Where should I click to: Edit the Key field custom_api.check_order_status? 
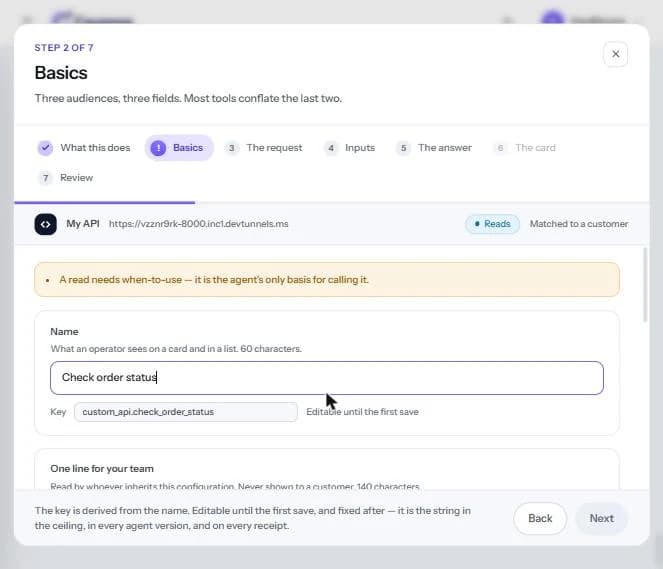coord(186,412)
